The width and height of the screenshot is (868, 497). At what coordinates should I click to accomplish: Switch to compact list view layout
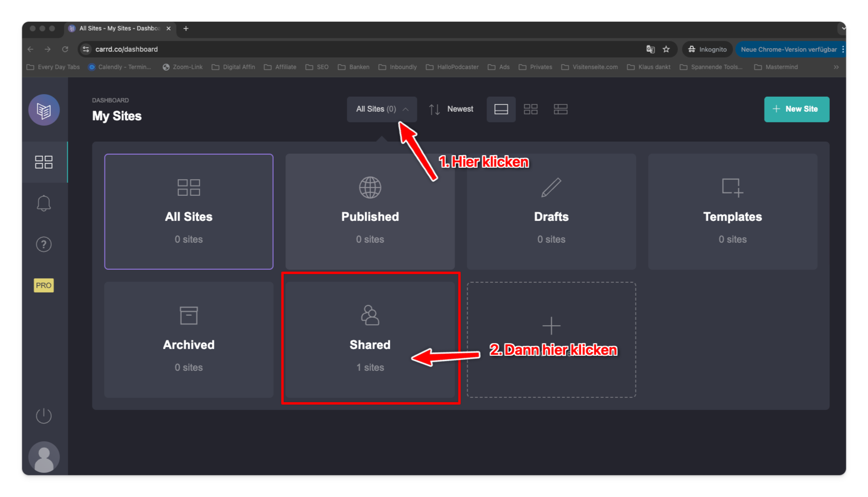tap(560, 109)
